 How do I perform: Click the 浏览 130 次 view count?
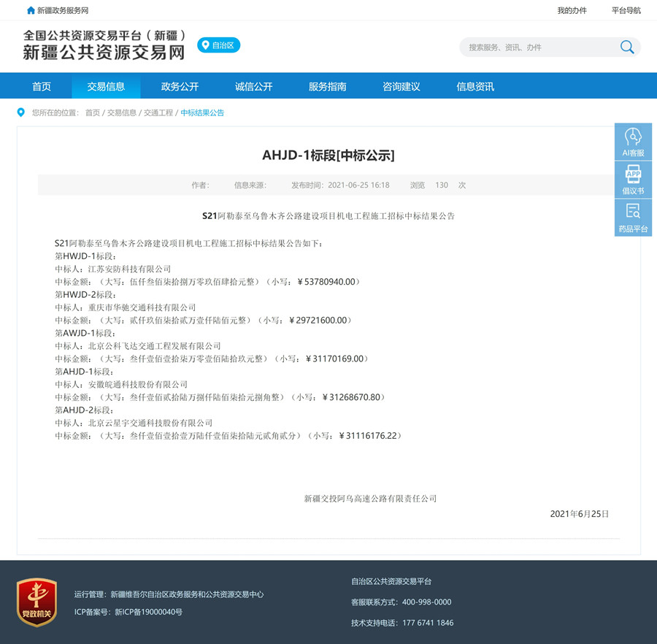pyautogui.click(x=438, y=185)
